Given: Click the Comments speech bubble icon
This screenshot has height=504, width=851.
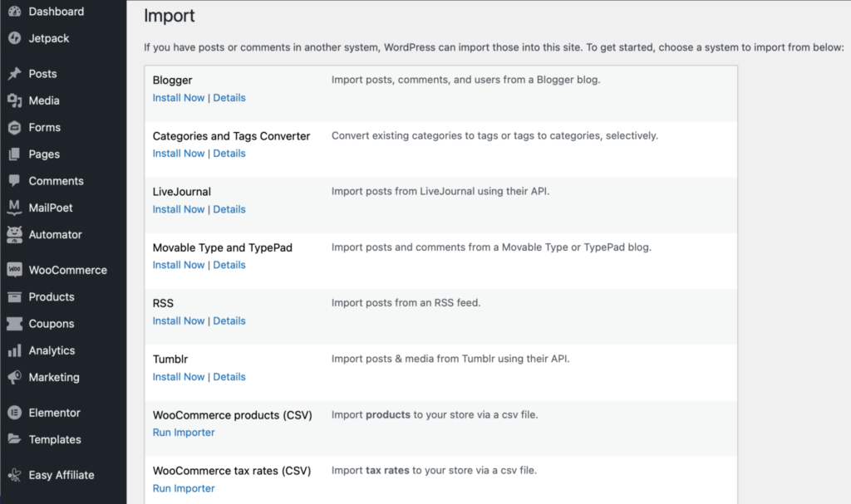Looking at the screenshot, I should 15,181.
